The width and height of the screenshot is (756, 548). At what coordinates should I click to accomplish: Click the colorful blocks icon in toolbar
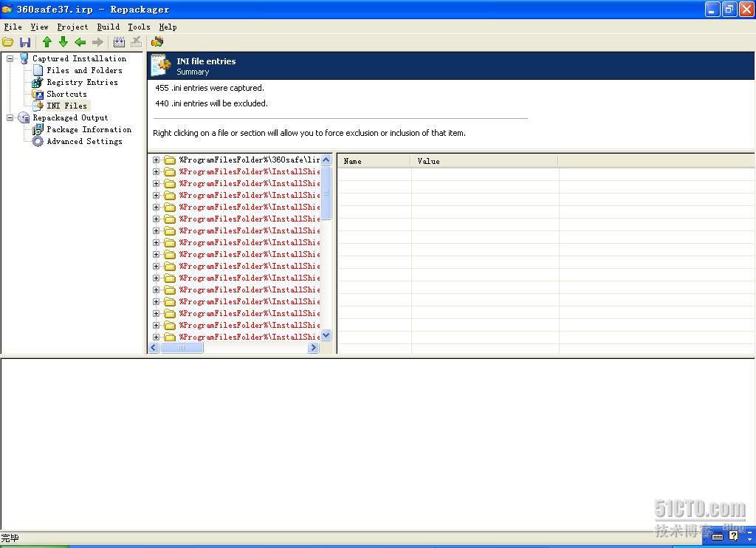[x=157, y=42]
